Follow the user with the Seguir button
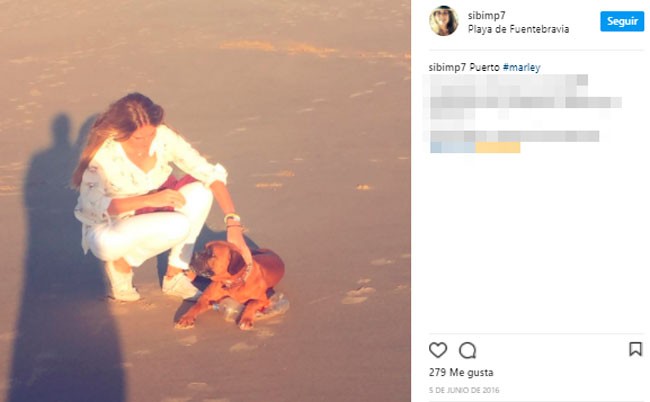Viewport: 650px width, 402px height. tap(622, 21)
